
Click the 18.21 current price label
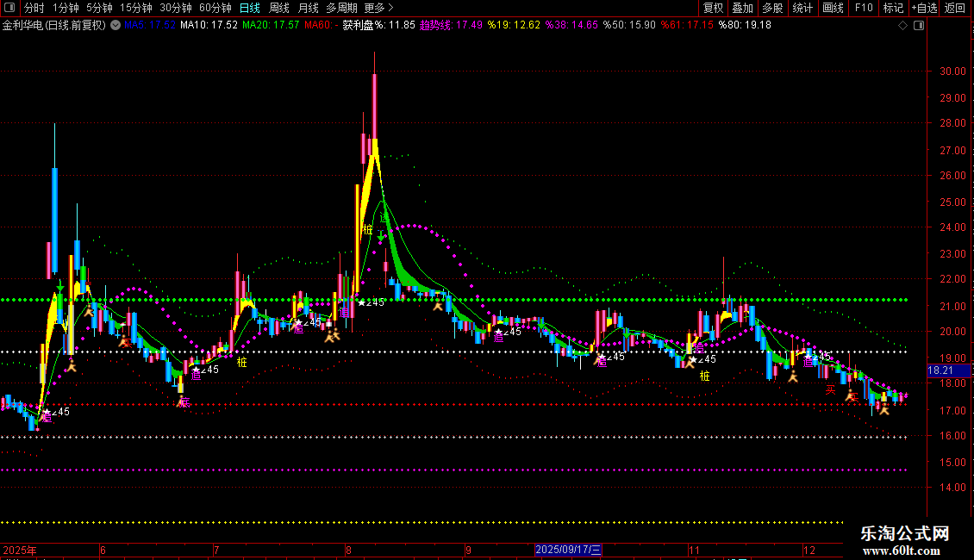[x=939, y=370]
